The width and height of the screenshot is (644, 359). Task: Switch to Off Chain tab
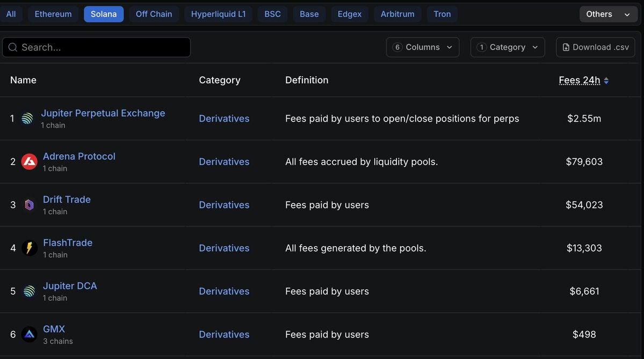click(x=154, y=14)
